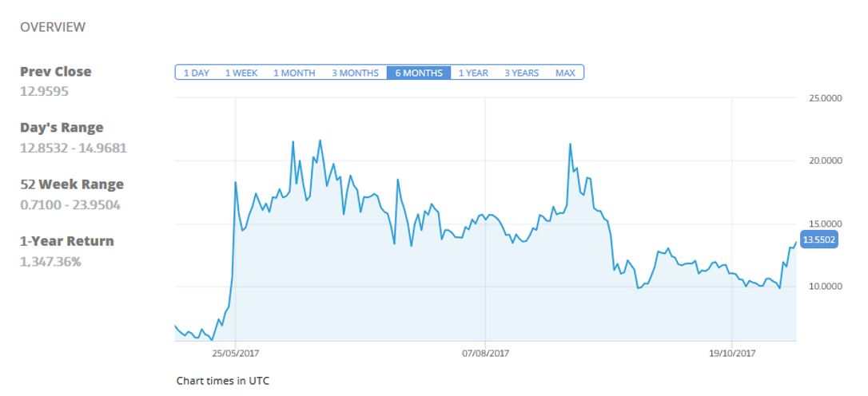Click the 07/08/2017 date axis label
The image size is (868, 396).
coord(484,352)
